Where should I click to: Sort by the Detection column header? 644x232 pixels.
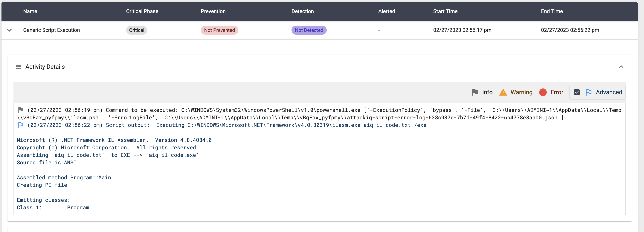[x=302, y=11]
